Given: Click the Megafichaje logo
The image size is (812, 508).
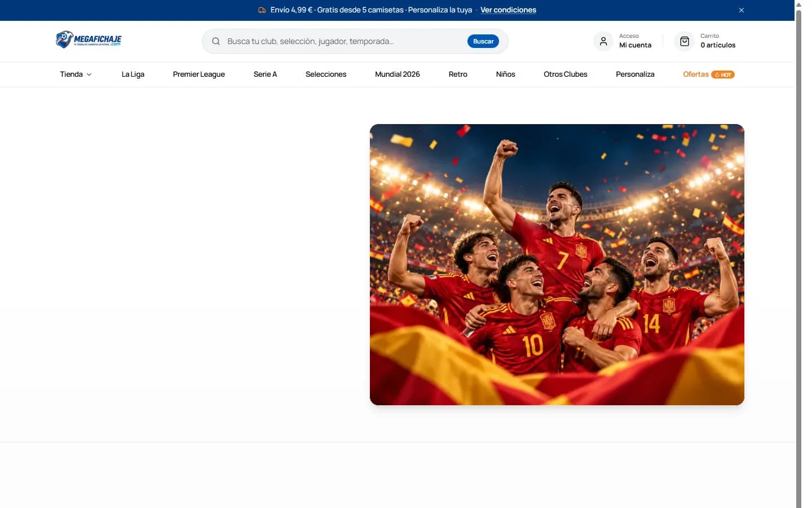Looking at the screenshot, I should [89, 40].
